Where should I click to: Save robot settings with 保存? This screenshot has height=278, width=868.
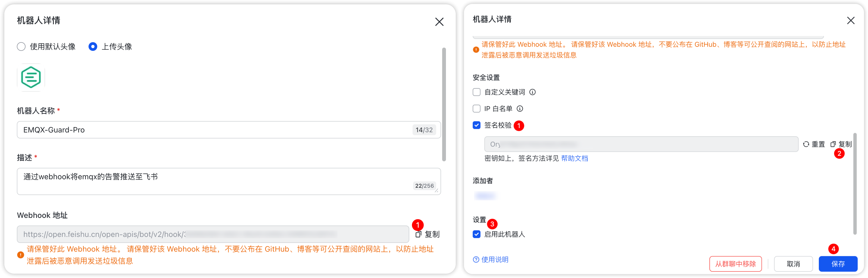click(x=838, y=264)
